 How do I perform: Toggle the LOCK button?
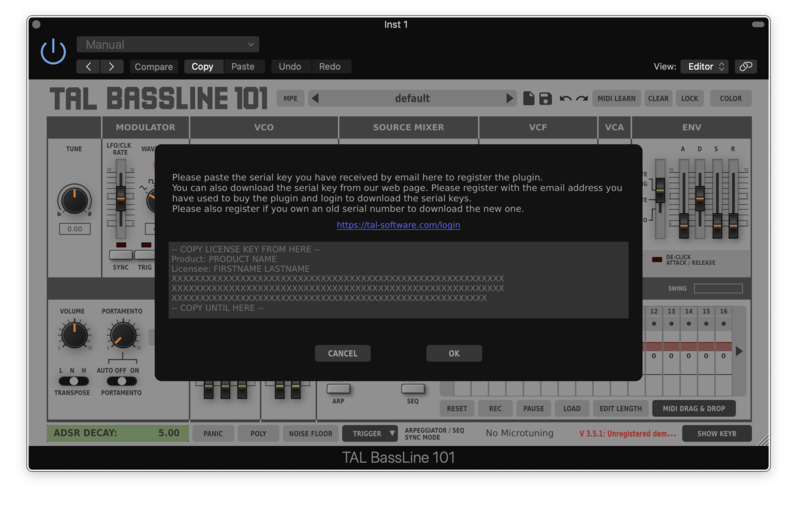(x=689, y=98)
